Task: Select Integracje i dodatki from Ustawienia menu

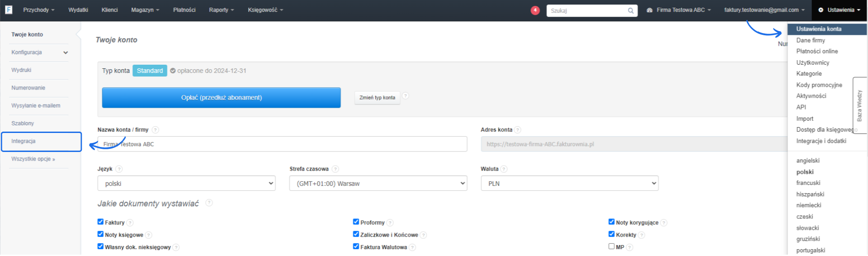Action: (x=821, y=141)
